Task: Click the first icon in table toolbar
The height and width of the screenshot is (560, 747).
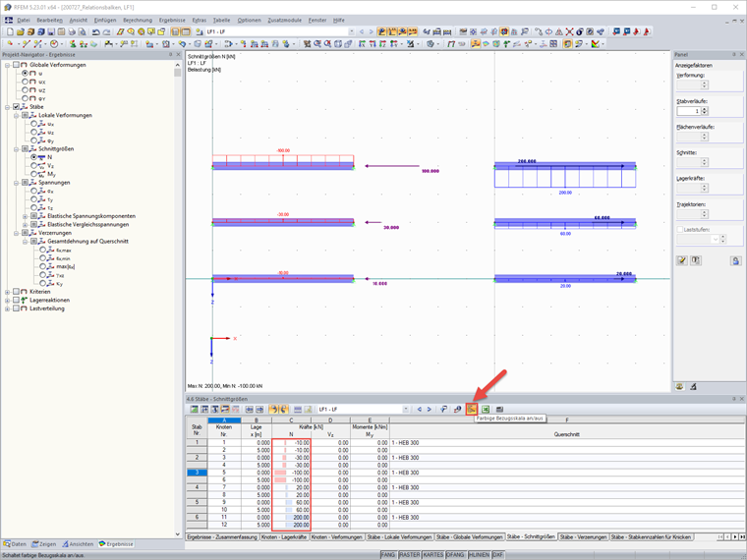Action: [195, 409]
